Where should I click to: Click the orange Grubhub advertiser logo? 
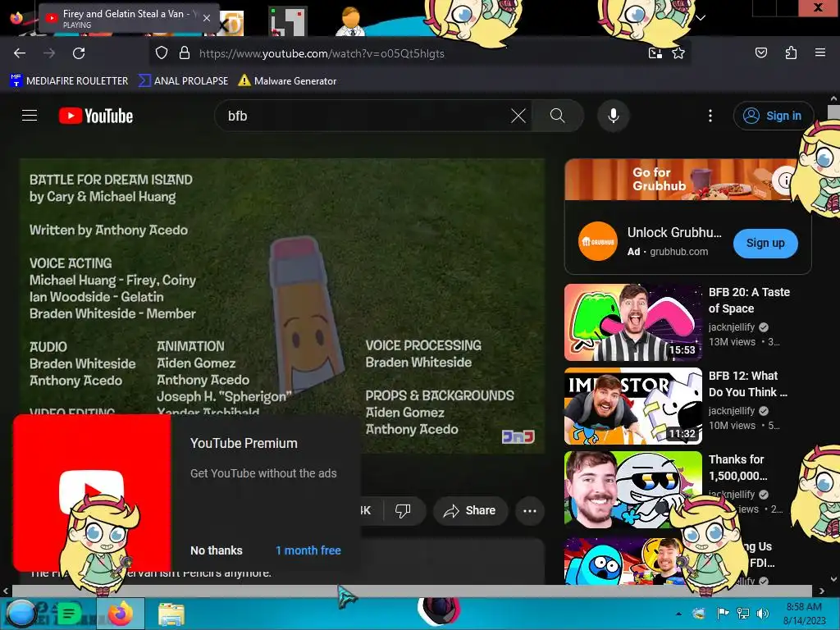[x=598, y=241]
